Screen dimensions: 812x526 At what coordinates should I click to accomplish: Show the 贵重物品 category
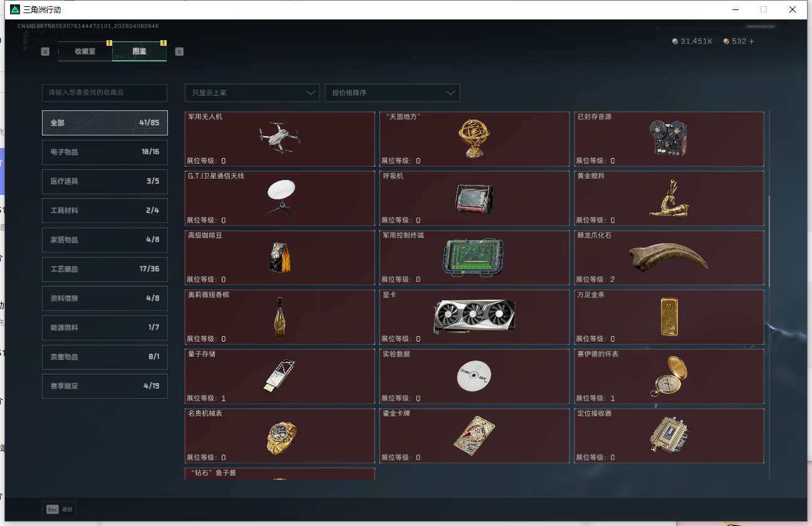click(105, 357)
